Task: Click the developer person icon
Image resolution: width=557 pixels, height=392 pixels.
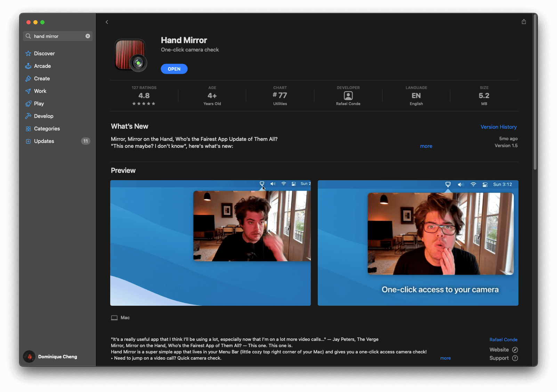Action: 348,96
